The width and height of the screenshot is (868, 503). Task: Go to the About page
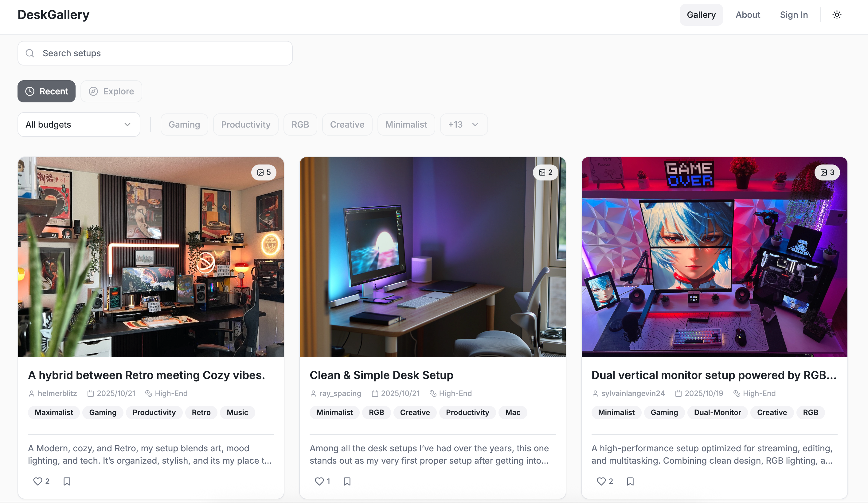(x=748, y=15)
